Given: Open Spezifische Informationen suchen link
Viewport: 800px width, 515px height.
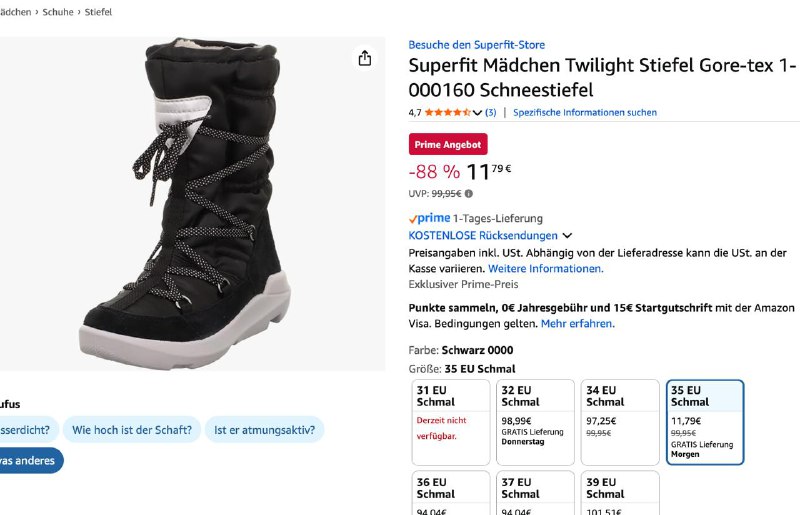Looking at the screenshot, I should [585, 112].
